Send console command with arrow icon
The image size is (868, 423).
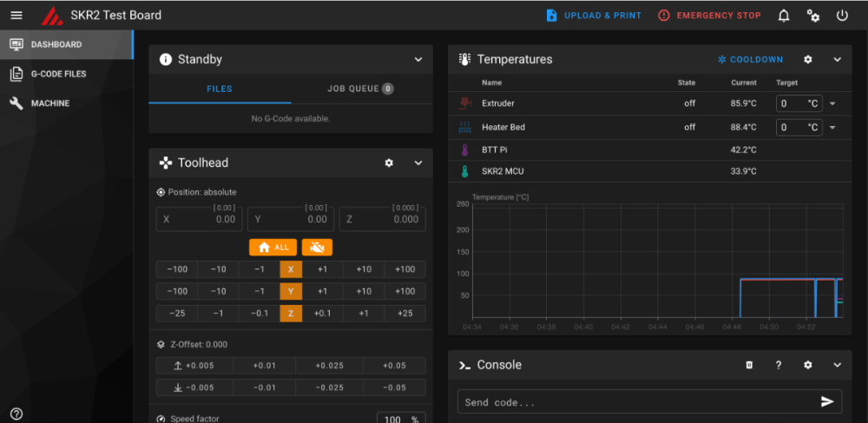pos(827,402)
